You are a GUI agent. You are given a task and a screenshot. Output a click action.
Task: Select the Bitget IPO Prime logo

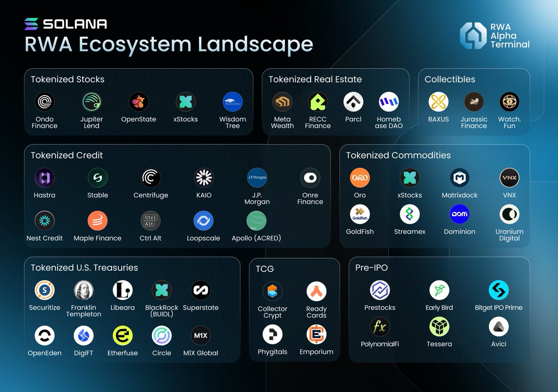[x=499, y=290]
